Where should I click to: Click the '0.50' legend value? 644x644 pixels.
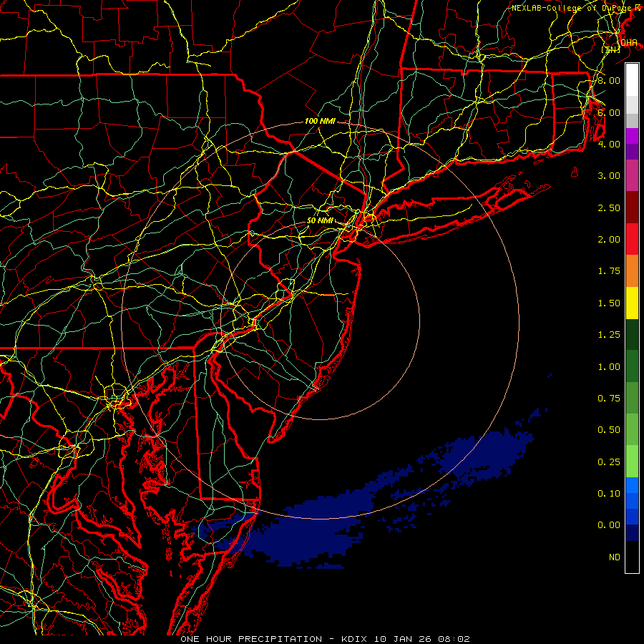pos(609,429)
